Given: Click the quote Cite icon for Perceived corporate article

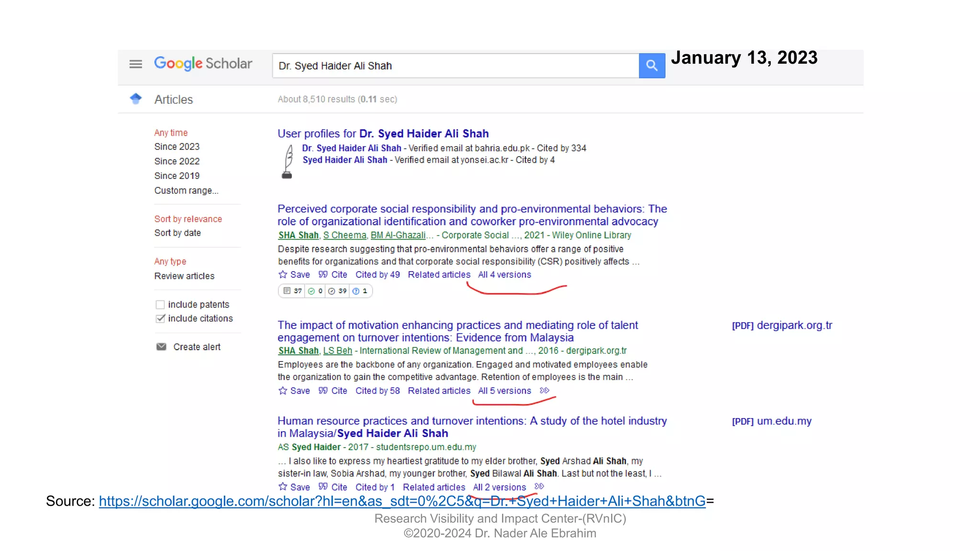Looking at the screenshot, I should (323, 275).
